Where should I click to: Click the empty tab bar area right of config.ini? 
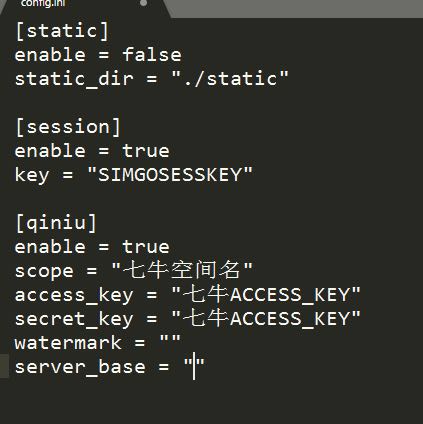[x=297, y=9]
